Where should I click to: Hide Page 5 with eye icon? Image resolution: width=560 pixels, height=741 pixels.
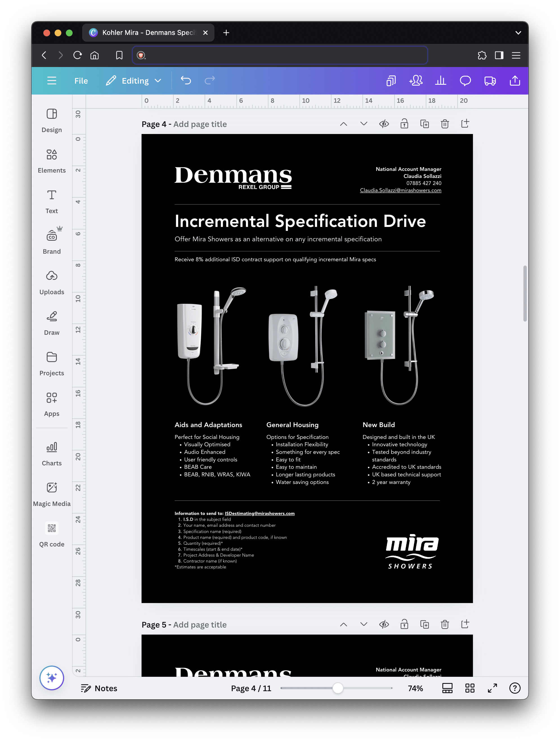(384, 624)
